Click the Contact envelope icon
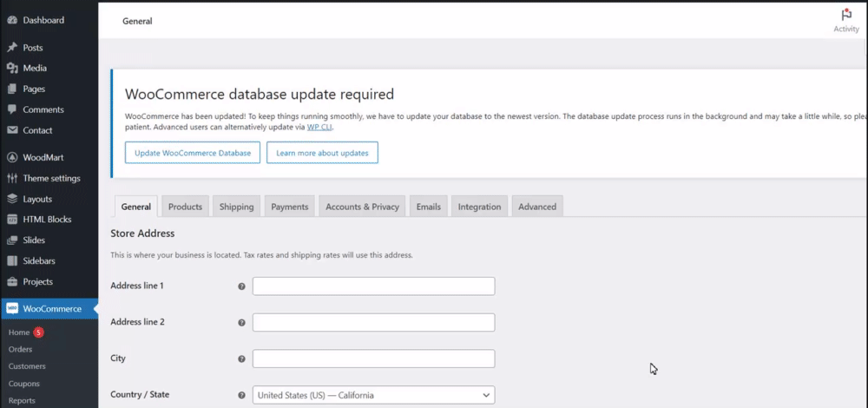The image size is (868, 408). click(x=12, y=131)
